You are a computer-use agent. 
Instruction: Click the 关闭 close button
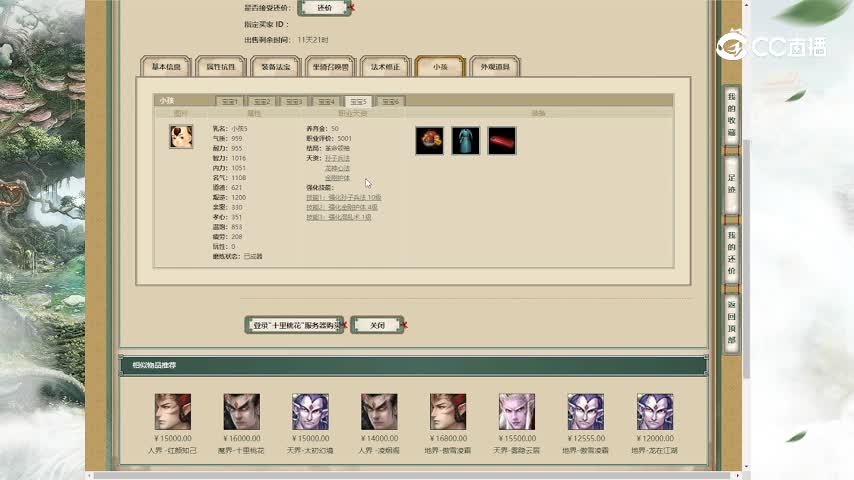377,325
